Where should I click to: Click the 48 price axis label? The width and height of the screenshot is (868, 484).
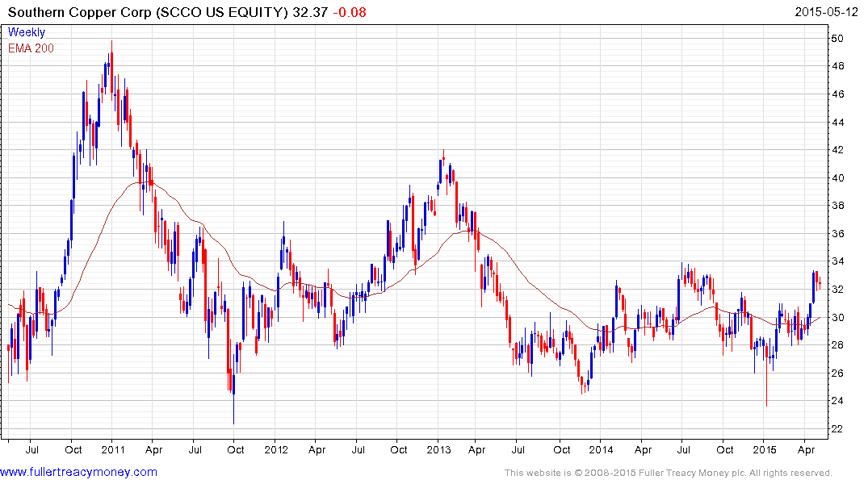click(837, 66)
